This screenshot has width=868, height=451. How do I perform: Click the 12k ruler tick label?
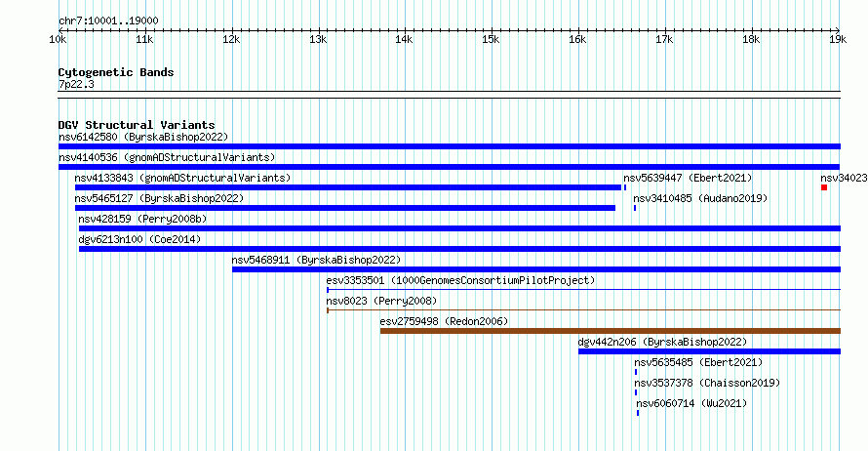coord(231,39)
